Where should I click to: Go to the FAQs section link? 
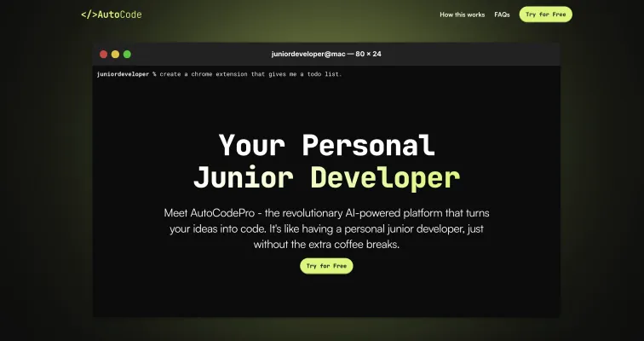502,14
